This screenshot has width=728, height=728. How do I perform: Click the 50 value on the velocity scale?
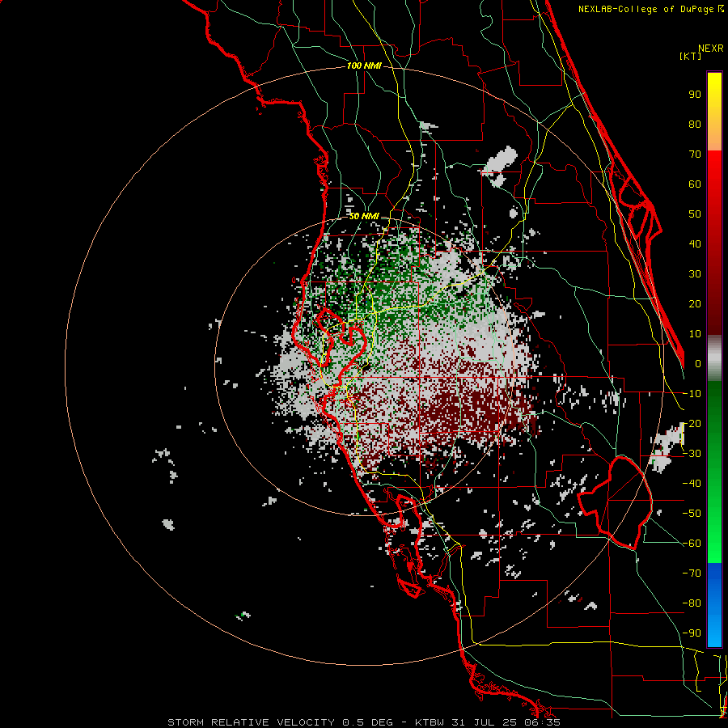click(x=695, y=214)
